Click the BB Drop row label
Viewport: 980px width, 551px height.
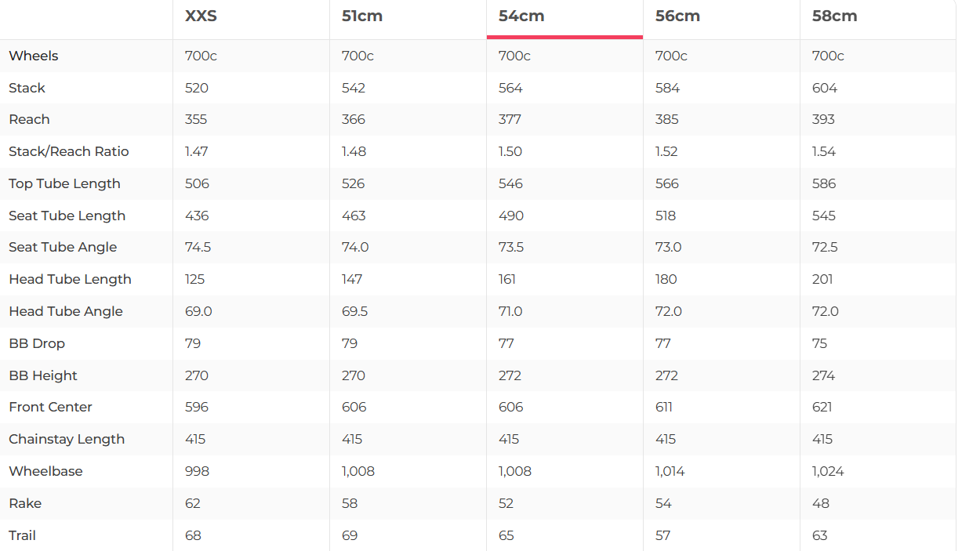pyautogui.click(x=37, y=343)
